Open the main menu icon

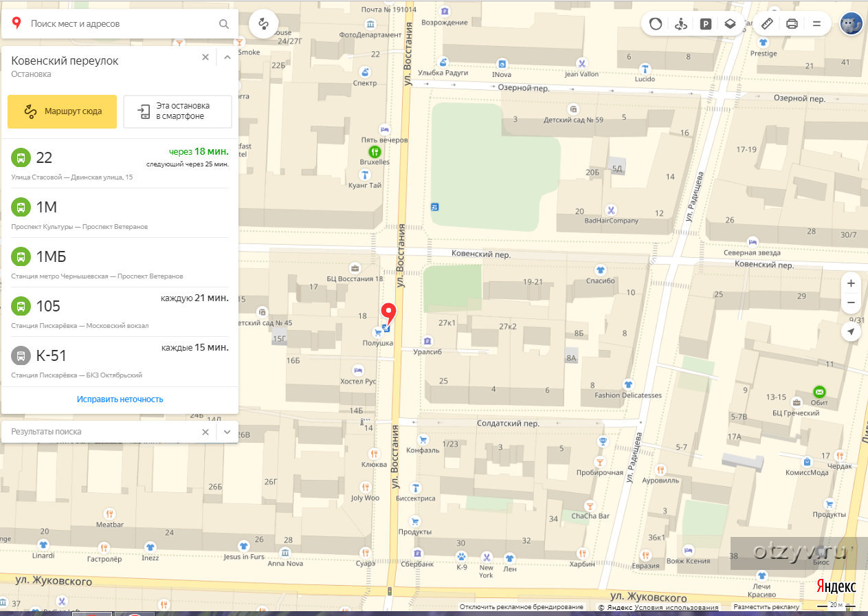(816, 24)
